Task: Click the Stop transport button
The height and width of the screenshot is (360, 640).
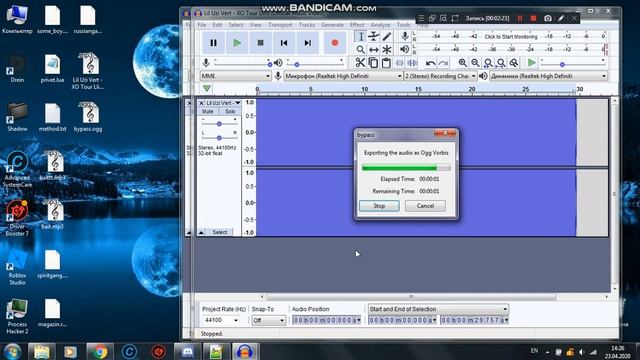Action: click(x=260, y=42)
